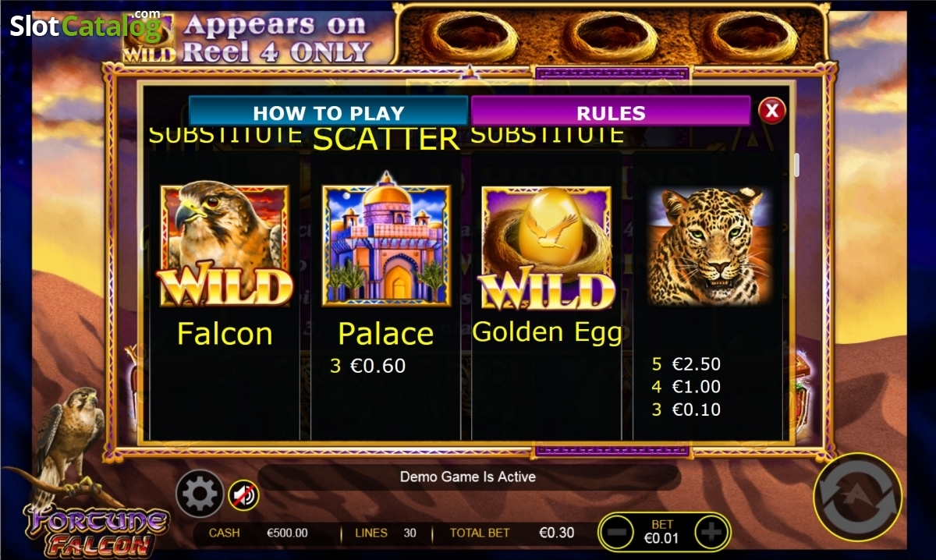This screenshot has width=936, height=560.
Task: Click the perched falcon mascot
Action: click(69, 445)
